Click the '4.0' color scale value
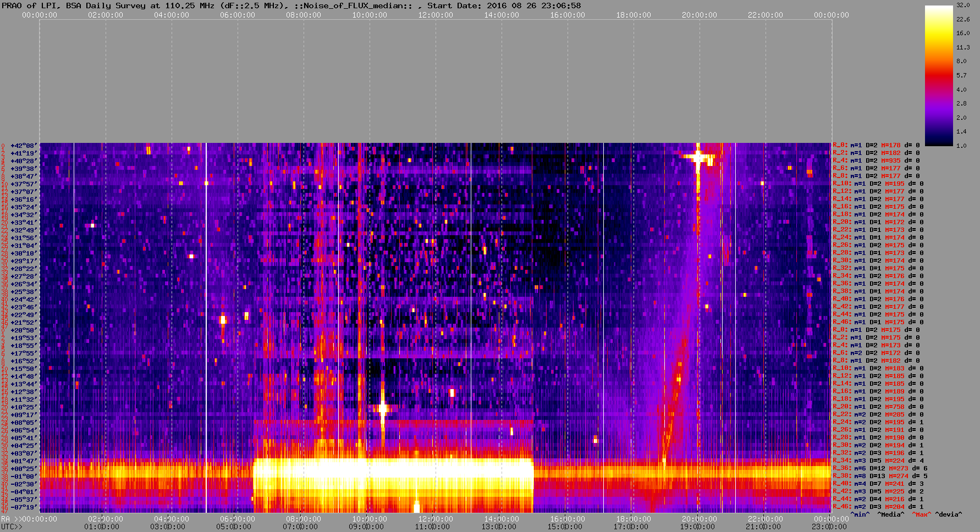Screen dimensions: 980x532 (961, 89)
